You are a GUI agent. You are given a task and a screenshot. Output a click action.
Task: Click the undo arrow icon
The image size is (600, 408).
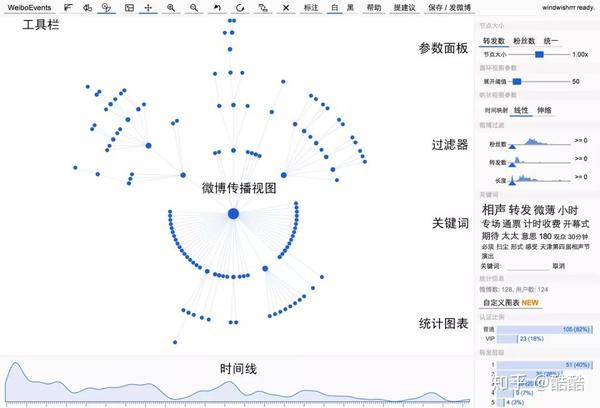tap(217, 7)
